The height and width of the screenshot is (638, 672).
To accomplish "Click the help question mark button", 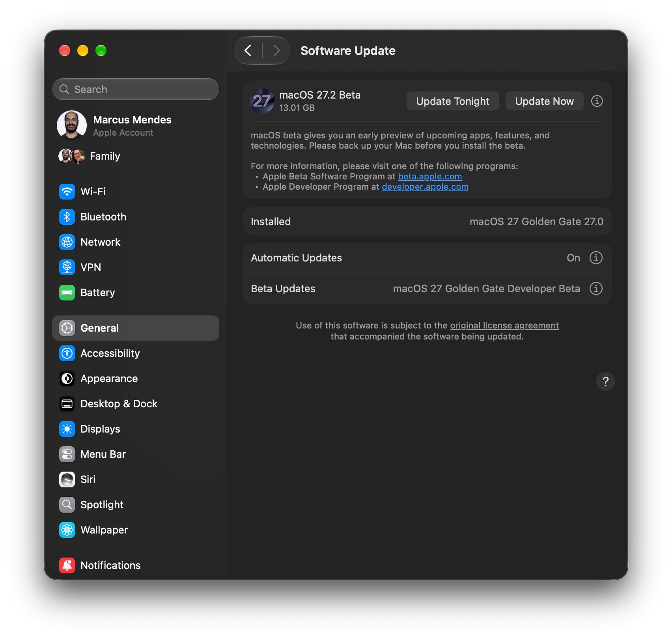I will tap(606, 381).
